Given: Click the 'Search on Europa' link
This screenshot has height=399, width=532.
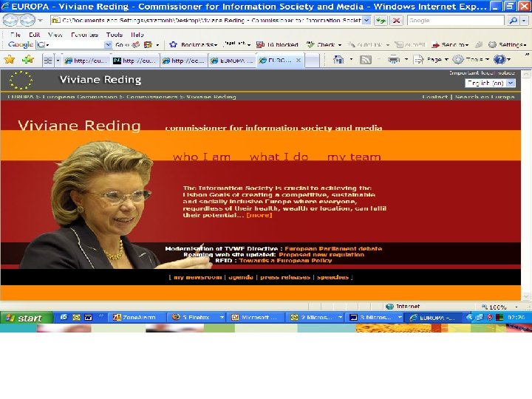Looking at the screenshot, I should (x=485, y=97).
